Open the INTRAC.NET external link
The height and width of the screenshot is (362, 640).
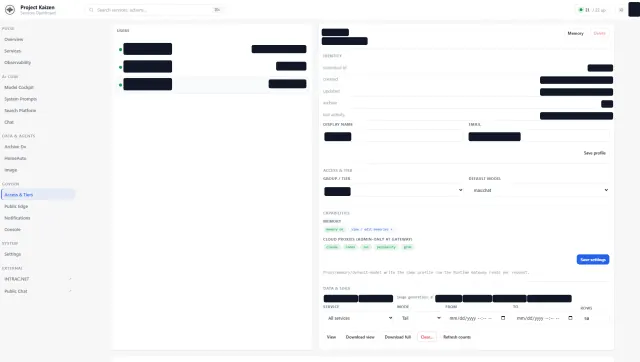pyautogui.click(x=17, y=279)
